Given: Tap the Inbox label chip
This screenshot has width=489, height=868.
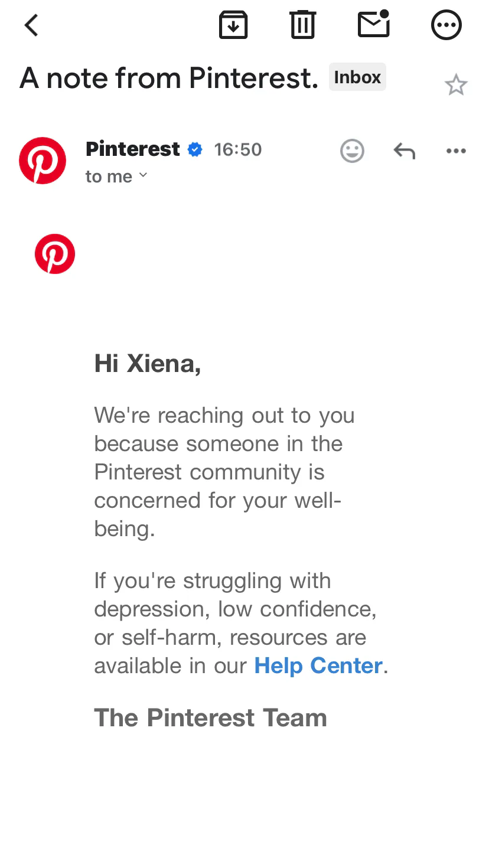Looking at the screenshot, I should click(357, 77).
